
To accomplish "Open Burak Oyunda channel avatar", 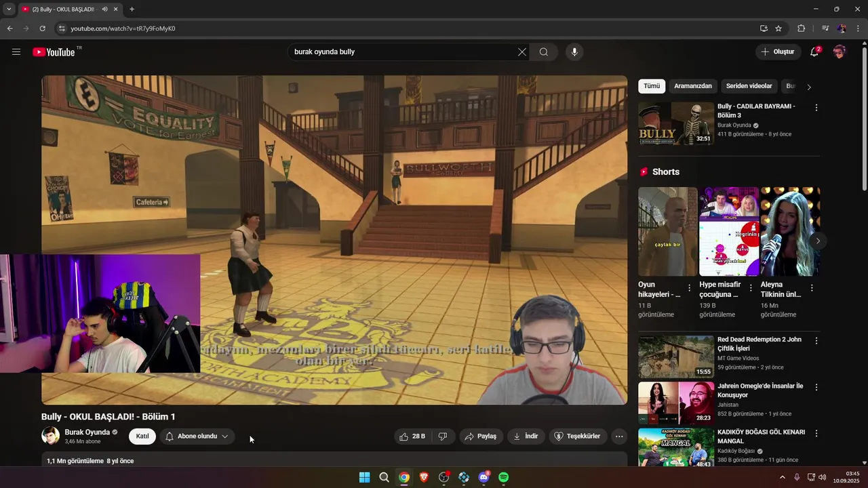I will (x=51, y=436).
